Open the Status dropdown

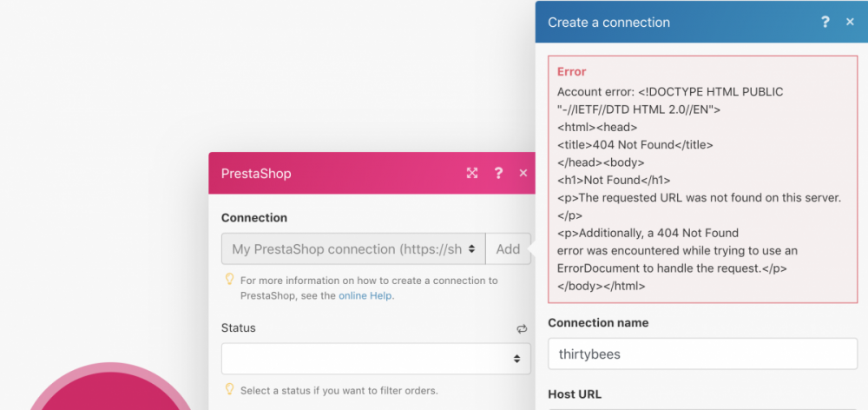click(x=376, y=359)
